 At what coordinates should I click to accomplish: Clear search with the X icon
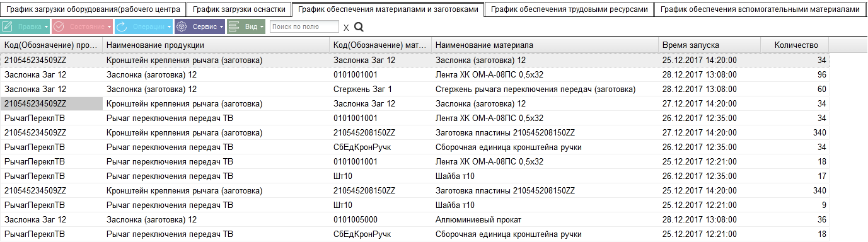pyautogui.click(x=346, y=28)
